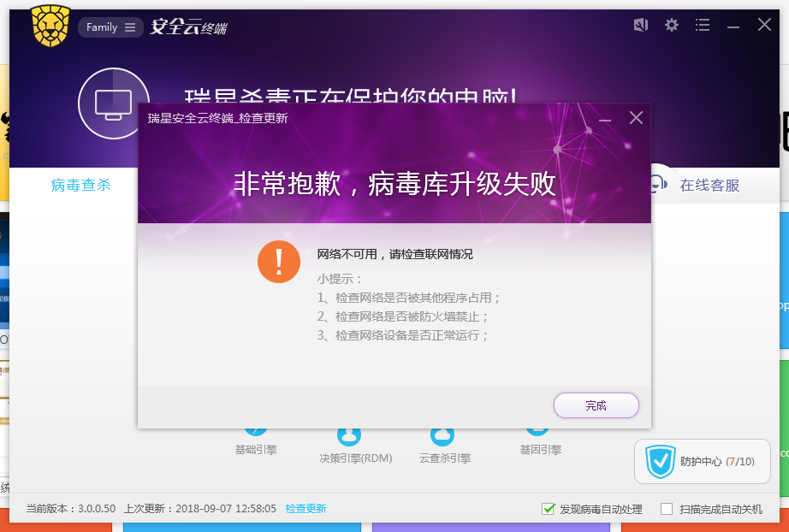Close the main 安全云终端 window
Screen dimensions: 789x532
764,24
